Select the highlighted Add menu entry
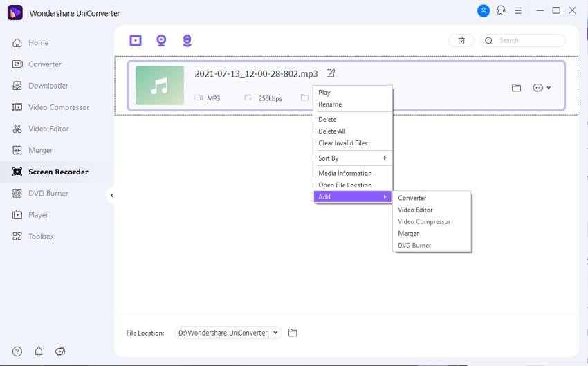This screenshot has height=366, width=588. 353,197
